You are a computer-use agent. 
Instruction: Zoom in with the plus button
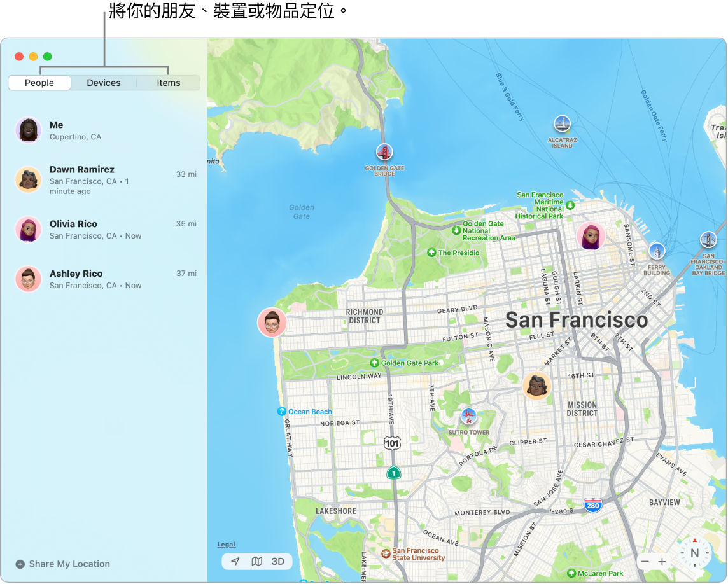(662, 562)
